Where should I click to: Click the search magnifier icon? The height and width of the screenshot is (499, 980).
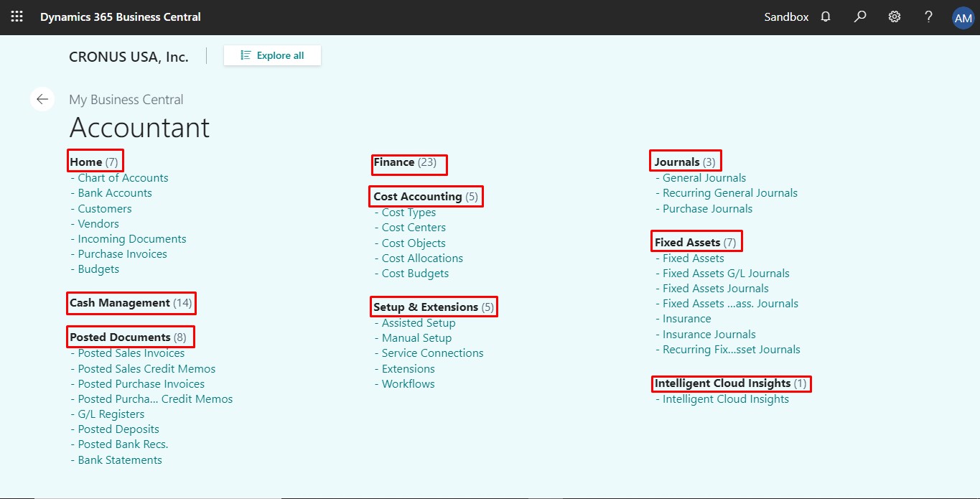(x=860, y=17)
